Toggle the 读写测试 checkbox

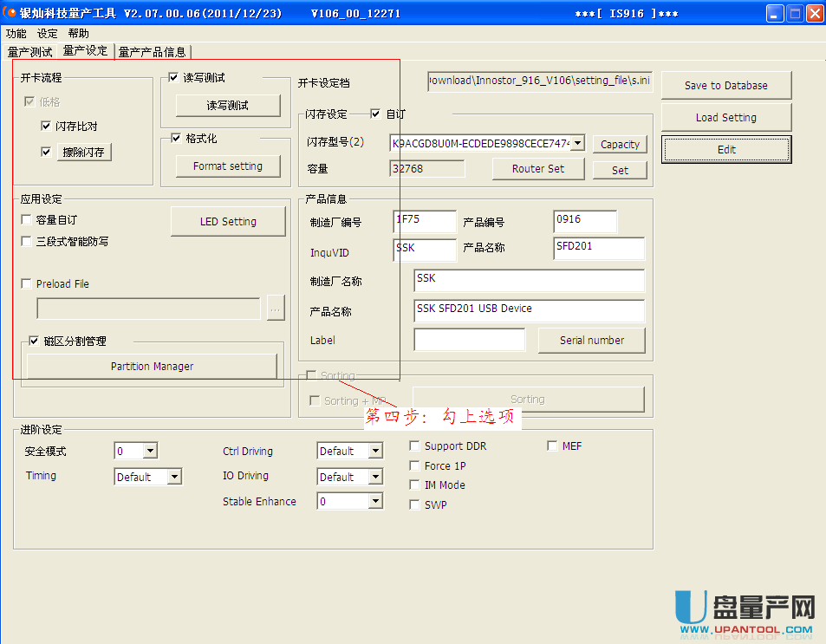pyautogui.click(x=173, y=77)
